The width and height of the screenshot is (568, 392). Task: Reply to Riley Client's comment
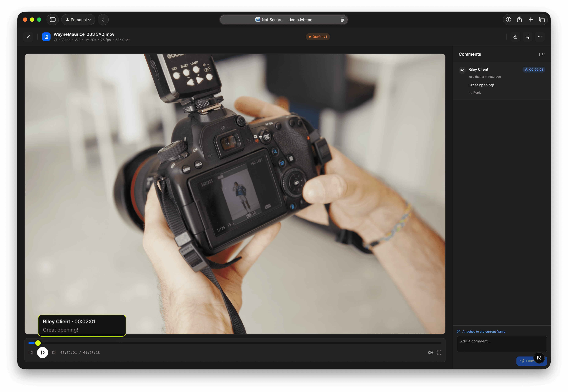[475, 93]
